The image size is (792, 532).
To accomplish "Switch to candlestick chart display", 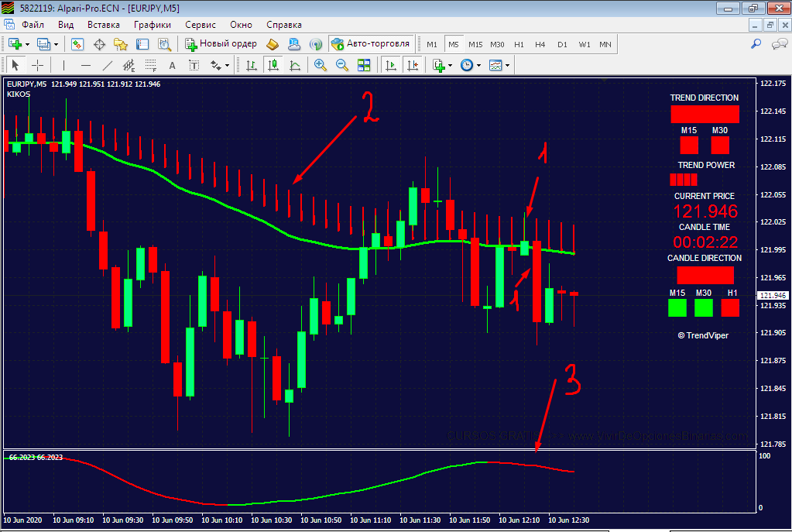I will coord(273,65).
